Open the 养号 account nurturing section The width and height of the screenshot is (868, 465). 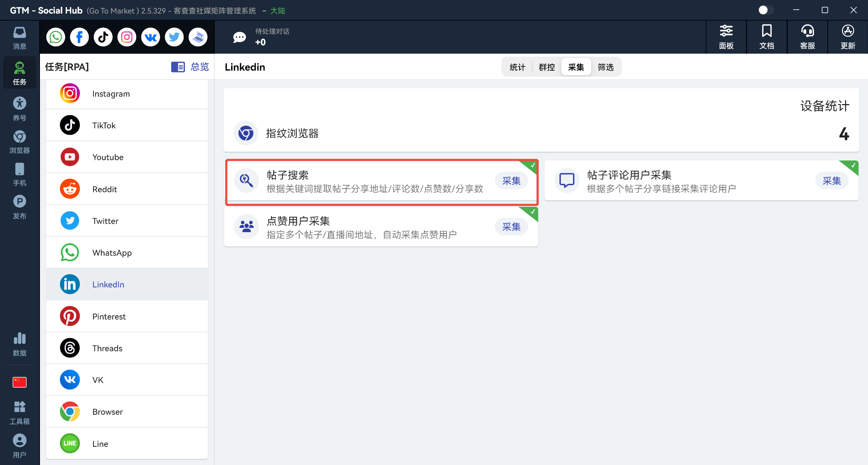(x=20, y=109)
